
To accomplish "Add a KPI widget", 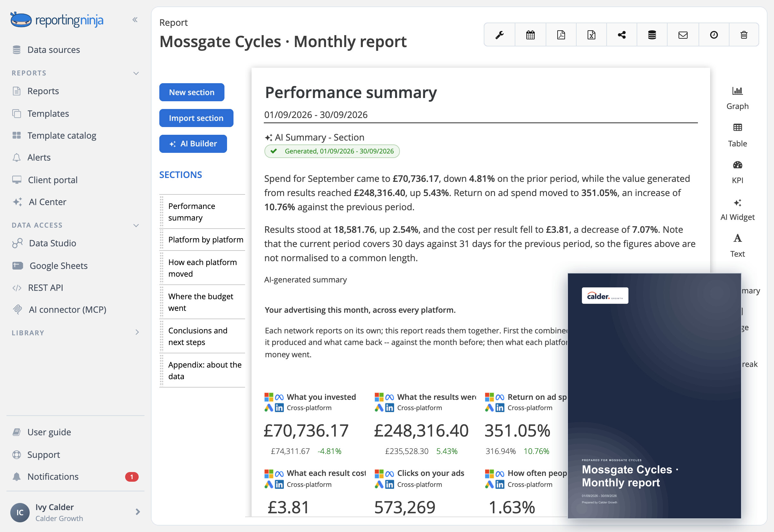I will [737, 172].
